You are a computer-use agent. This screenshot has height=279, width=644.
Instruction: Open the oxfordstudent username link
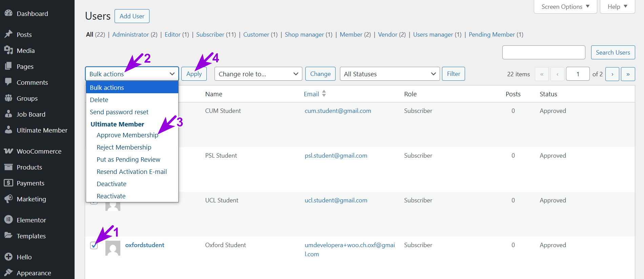[145, 245]
